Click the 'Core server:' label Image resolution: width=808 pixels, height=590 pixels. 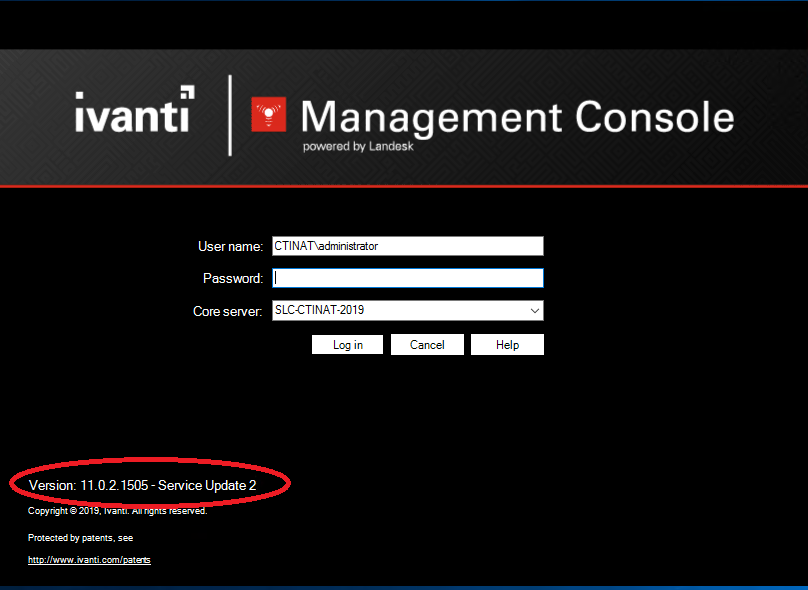point(227,311)
